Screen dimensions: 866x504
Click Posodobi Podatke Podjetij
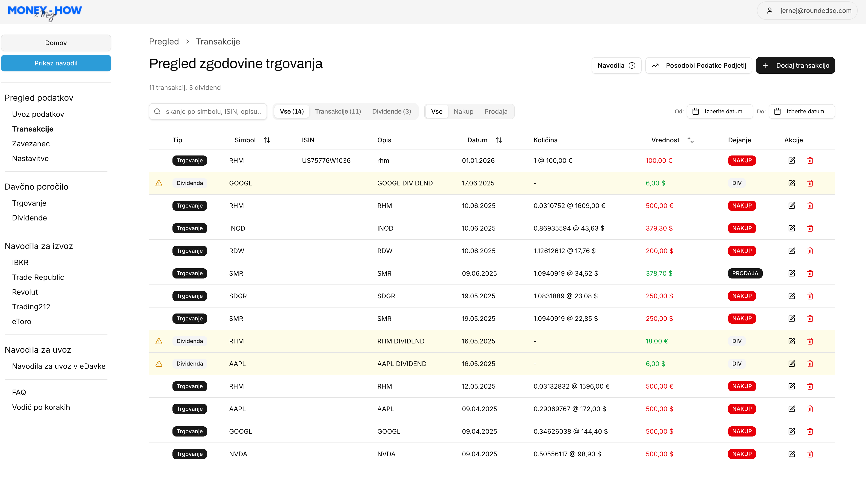[699, 65]
